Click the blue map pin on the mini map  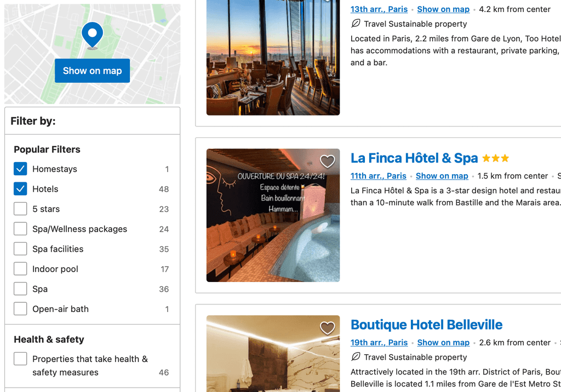pos(92,34)
